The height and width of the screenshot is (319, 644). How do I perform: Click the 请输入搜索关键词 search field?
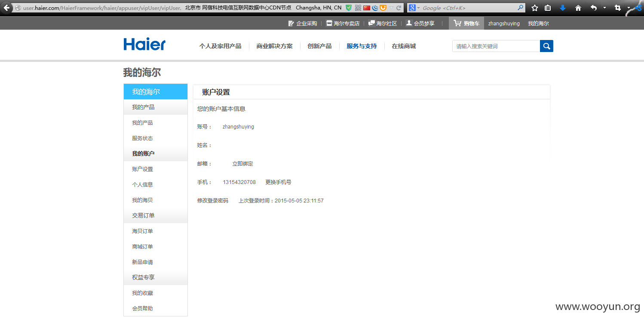[496, 46]
